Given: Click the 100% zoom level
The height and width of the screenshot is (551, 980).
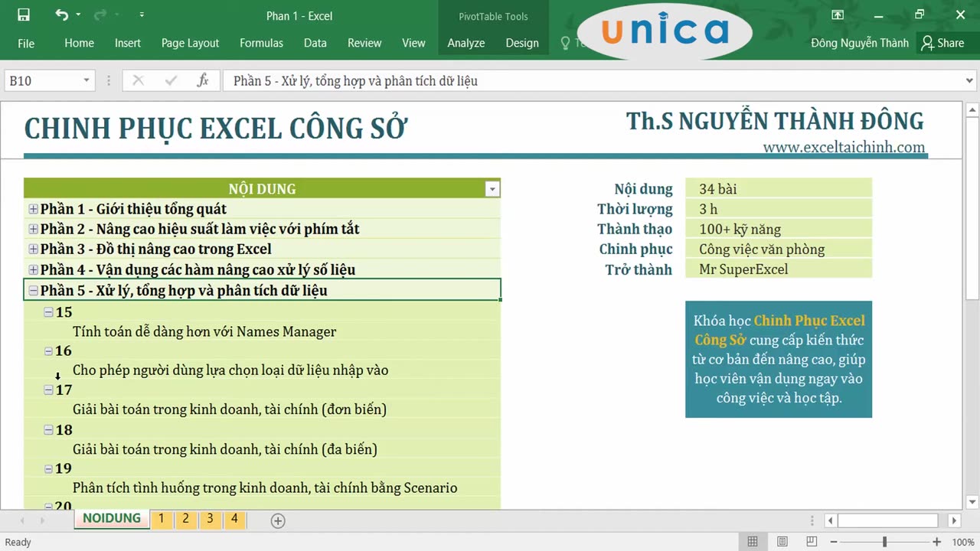Looking at the screenshot, I should [963, 542].
